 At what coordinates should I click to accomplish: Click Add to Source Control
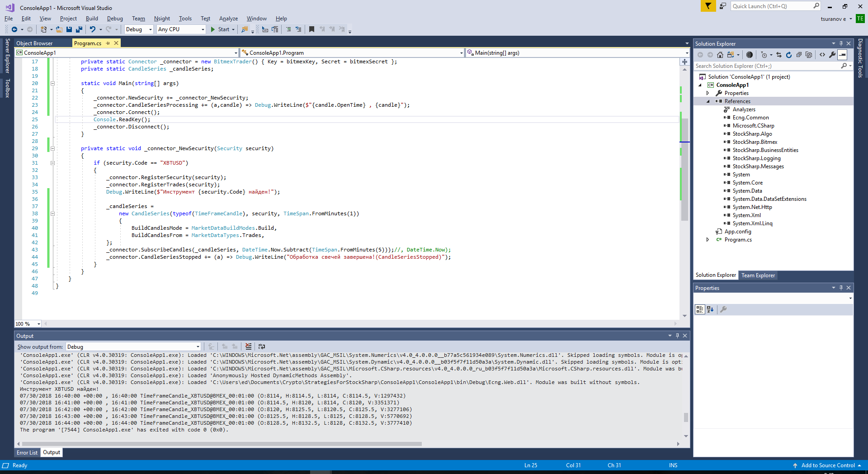point(827,465)
